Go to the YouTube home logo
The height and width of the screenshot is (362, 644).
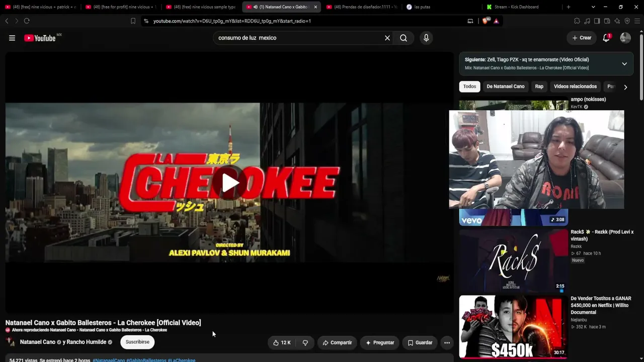[x=40, y=38]
